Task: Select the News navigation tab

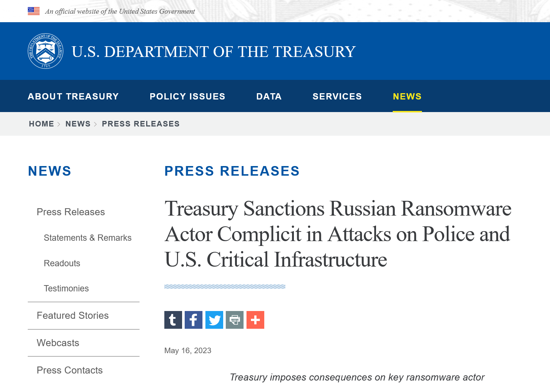Action: (407, 97)
